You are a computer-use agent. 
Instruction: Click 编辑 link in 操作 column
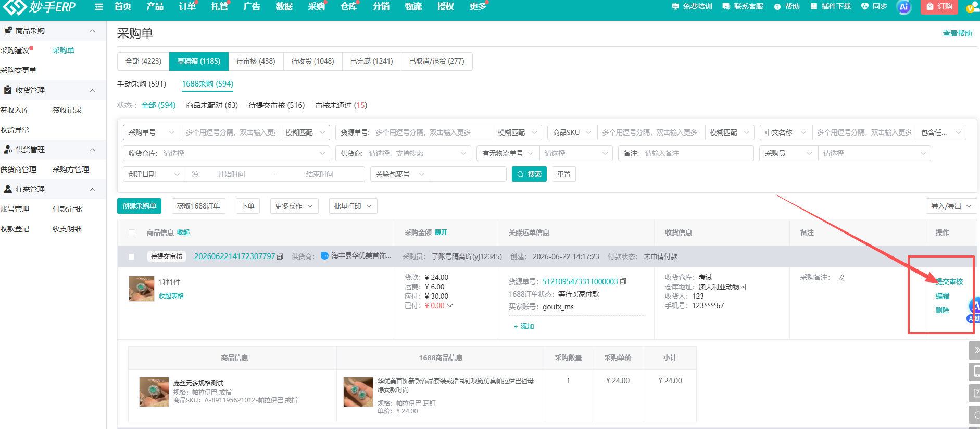pos(942,296)
